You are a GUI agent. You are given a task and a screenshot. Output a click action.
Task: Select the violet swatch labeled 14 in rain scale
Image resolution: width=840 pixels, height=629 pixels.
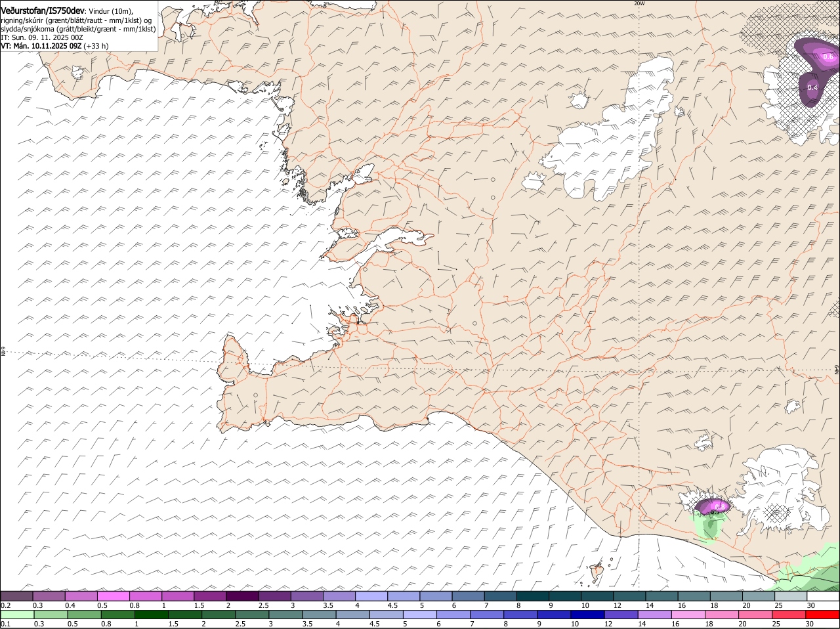click(654, 615)
